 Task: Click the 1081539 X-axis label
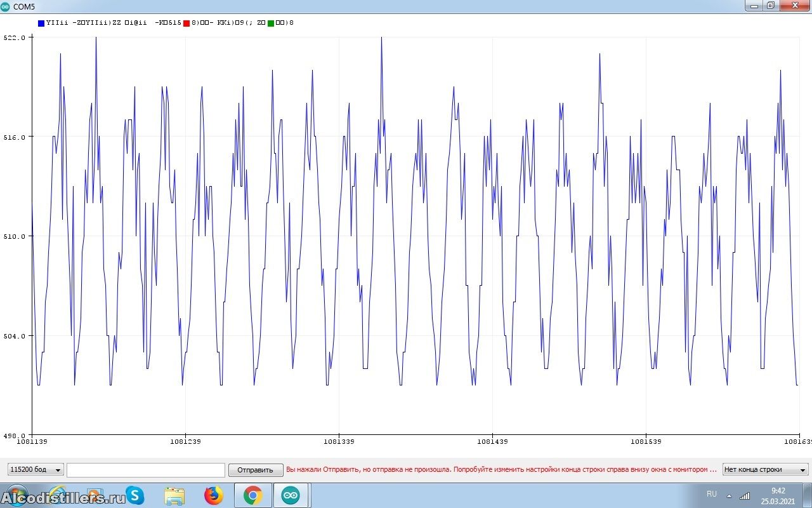[646, 441]
